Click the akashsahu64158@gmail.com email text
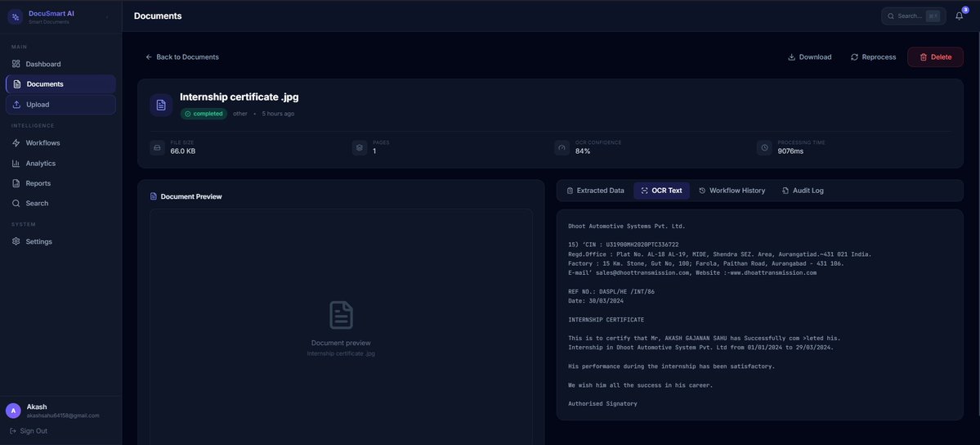The width and height of the screenshot is (980, 445). 62,416
